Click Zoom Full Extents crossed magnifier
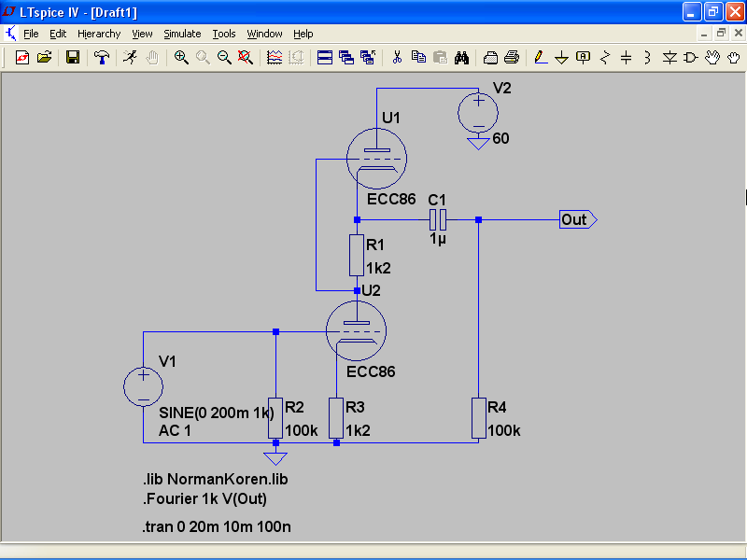The height and width of the screenshot is (560, 747). (x=246, y=58)
